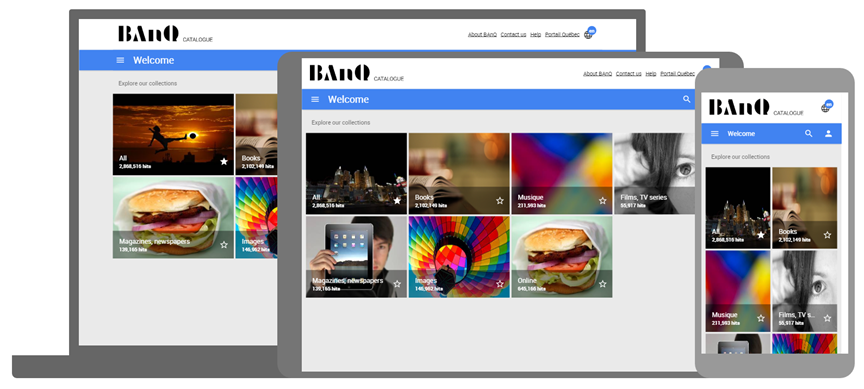864x389 pixels.
Task: Open hamburger menu on phone screen
Action: pos(715,133)
